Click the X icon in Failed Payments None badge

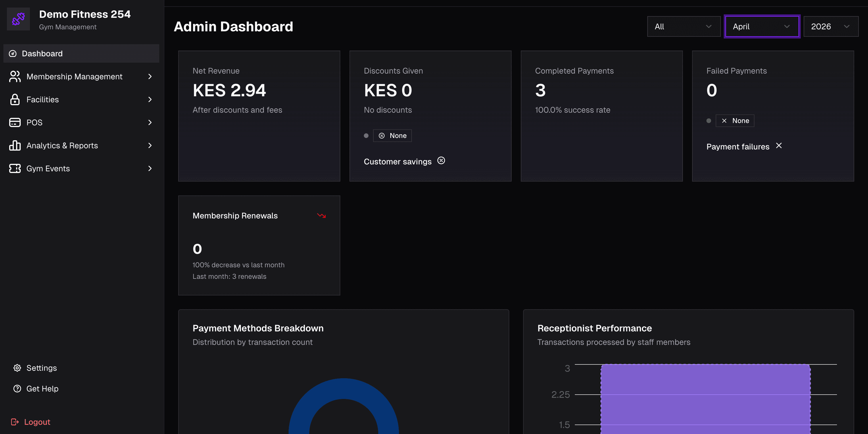(724, 121)
